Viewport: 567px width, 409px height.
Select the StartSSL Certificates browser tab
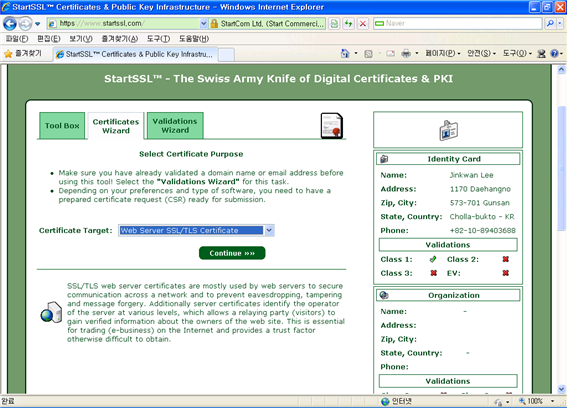click(x=136, y=54)
